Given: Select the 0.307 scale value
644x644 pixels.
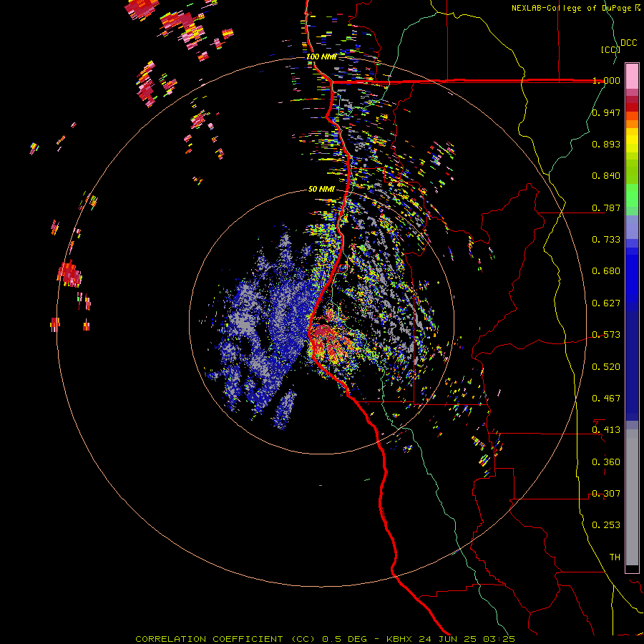Looking at the screenshot, I should (606, 494).
